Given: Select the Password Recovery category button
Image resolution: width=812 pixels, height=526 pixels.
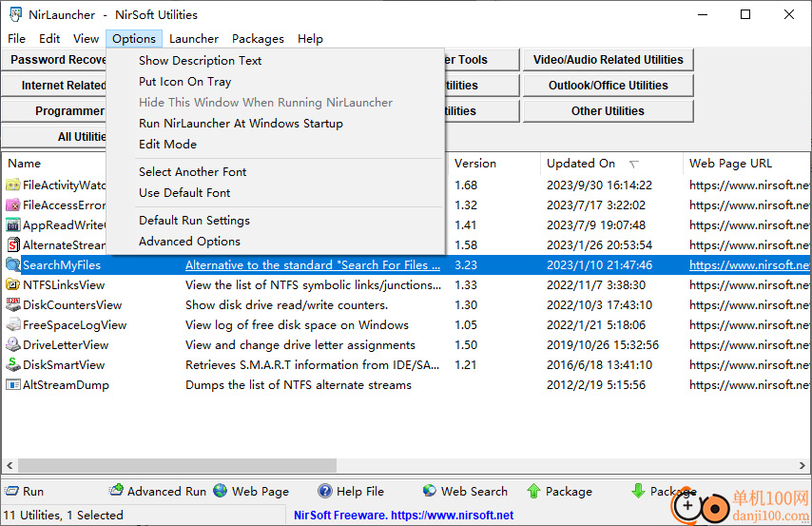Looking at the screenshot, I should click(x=54, y=60).
